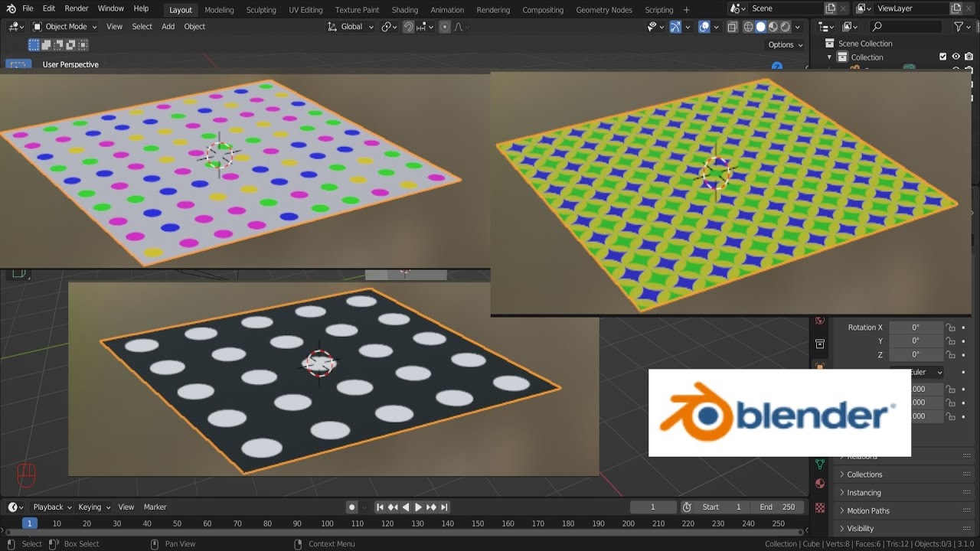Enable the Rendered viewport shading mode
The width and height of the screenshot is (980, 551).
785,26
